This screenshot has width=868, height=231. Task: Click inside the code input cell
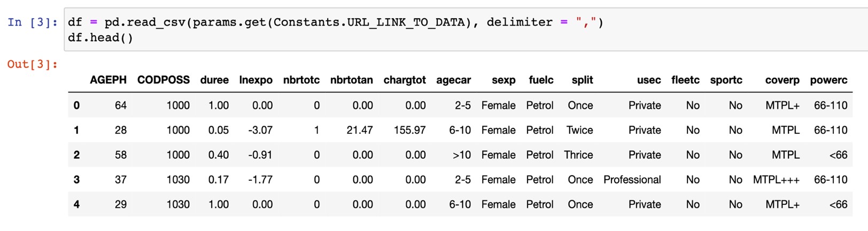pyautogui.click(x=465, y=30)
